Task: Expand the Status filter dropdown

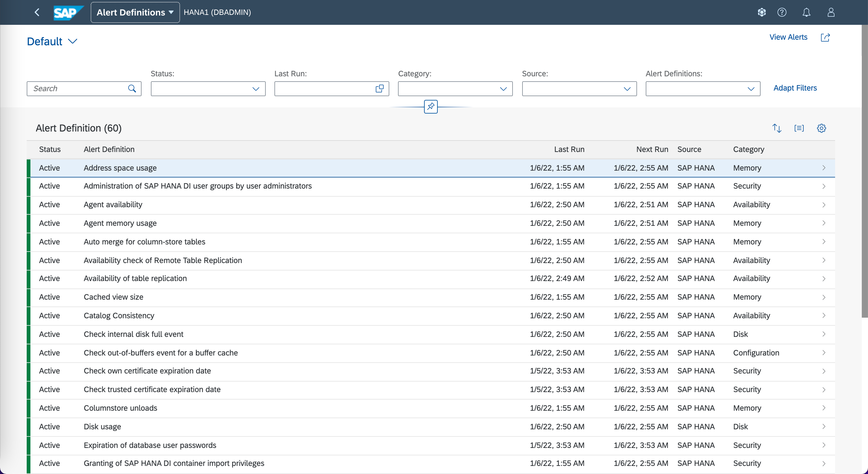Action: [256, 89]
